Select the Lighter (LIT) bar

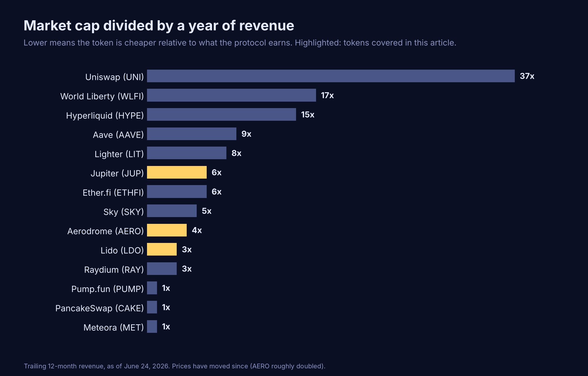(187, 153)
